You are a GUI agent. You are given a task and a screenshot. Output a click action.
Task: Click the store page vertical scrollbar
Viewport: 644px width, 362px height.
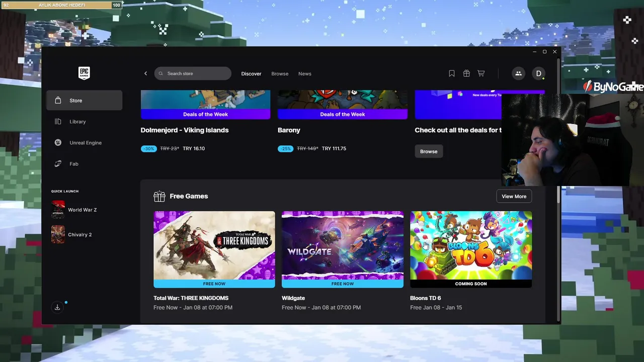point(558,131)
